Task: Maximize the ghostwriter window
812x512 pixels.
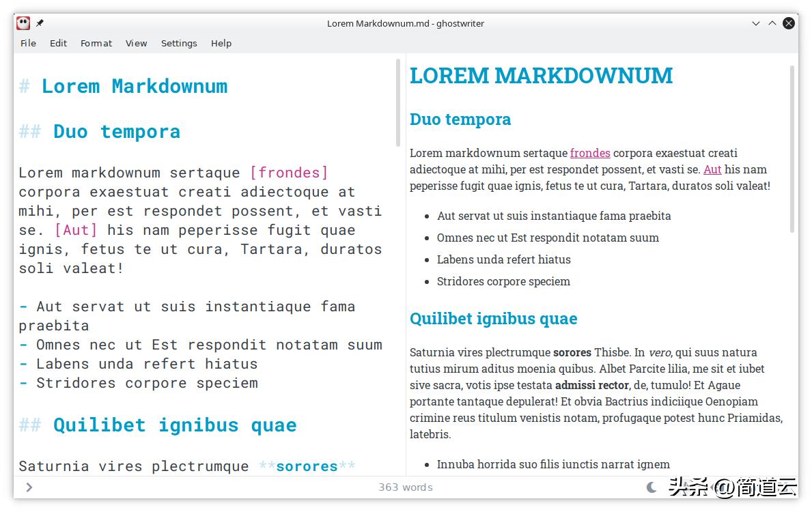Action: (x=772, y=23)
